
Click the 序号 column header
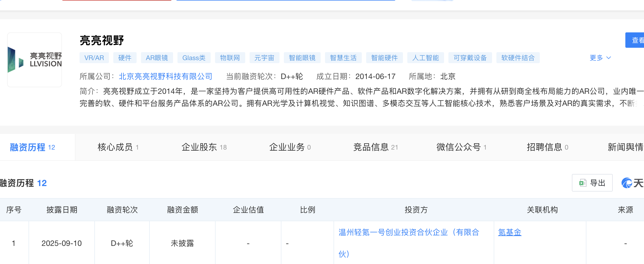14,210
